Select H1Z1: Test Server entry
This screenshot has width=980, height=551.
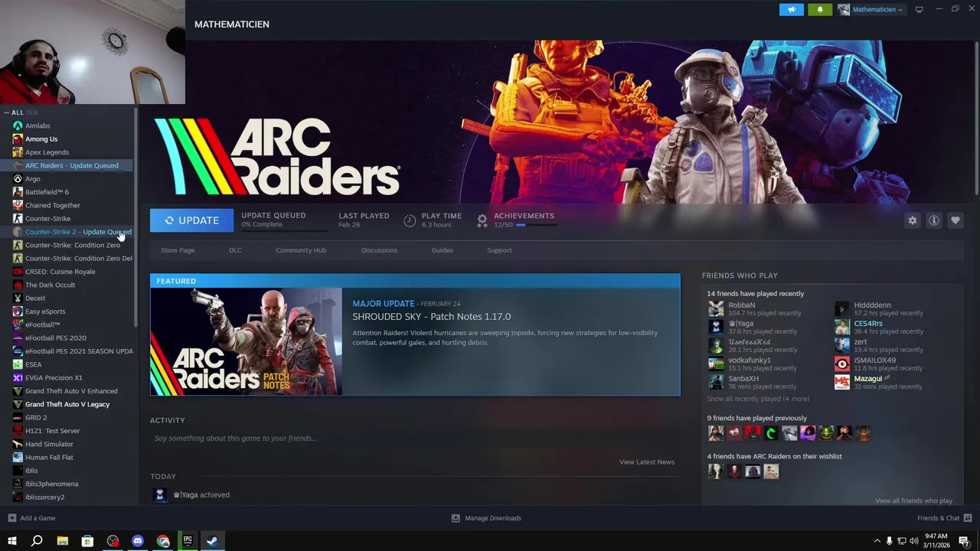point(52,431)
